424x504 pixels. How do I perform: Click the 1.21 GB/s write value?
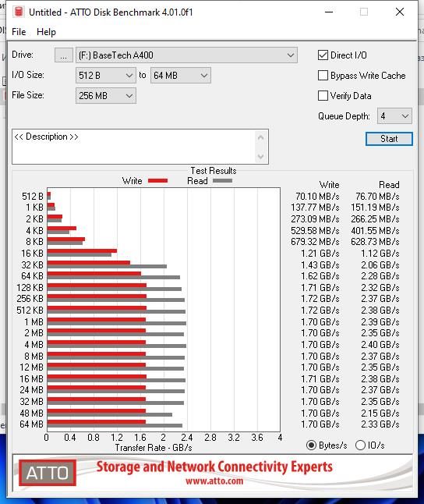320,254
